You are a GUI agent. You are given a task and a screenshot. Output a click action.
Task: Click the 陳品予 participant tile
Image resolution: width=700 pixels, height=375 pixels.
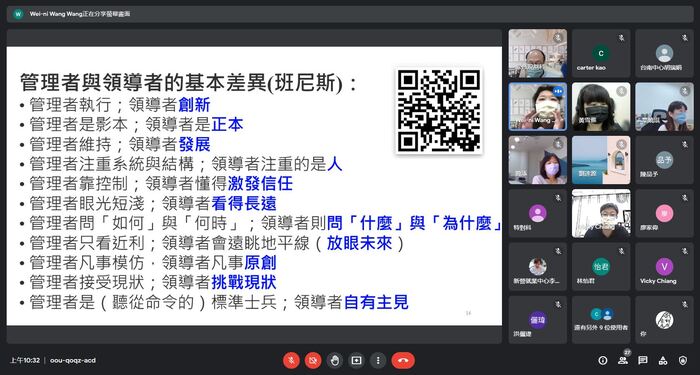664,160
